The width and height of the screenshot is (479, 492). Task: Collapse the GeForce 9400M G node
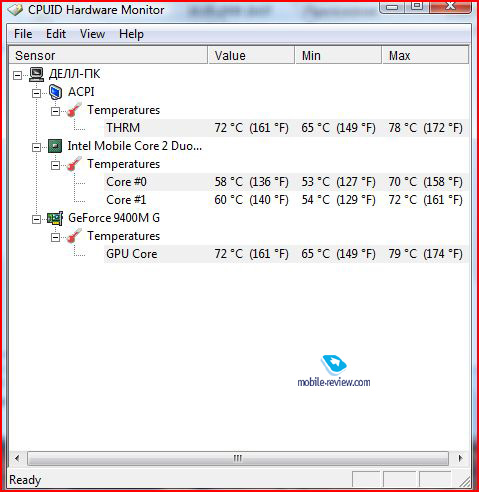pyautogui.click(x=36, y=219)
